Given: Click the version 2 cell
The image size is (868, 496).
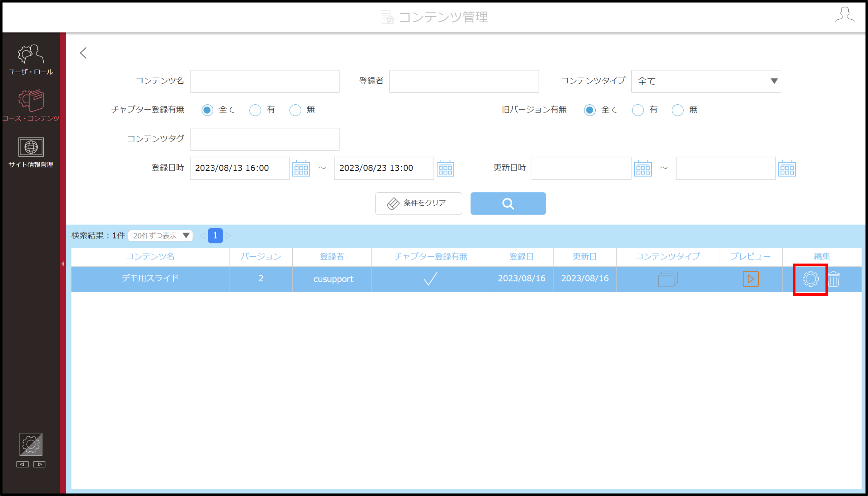Looking at the screenshot, I should [261, 279].
